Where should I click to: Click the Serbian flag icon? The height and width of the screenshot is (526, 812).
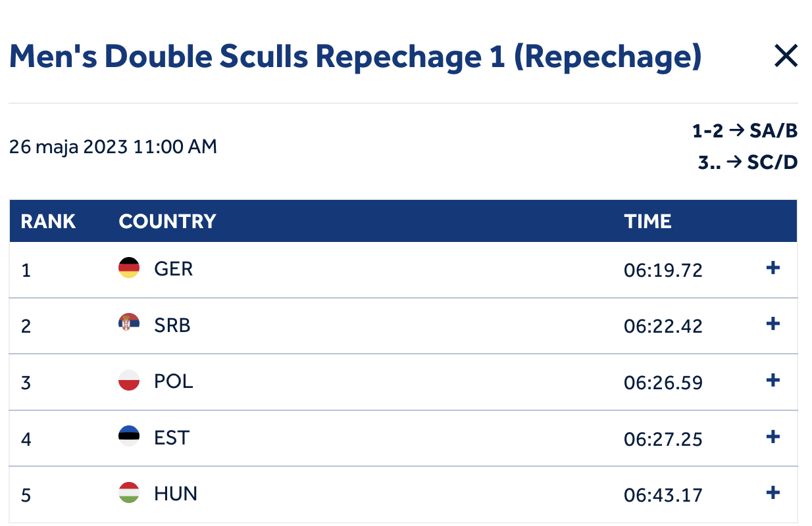click(129, 323)
